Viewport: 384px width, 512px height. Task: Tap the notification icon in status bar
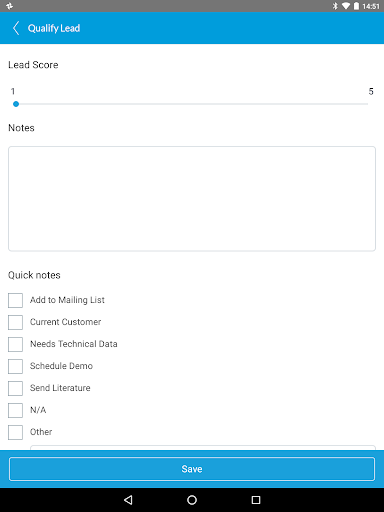pyautogui.click(x=9, y=6)
